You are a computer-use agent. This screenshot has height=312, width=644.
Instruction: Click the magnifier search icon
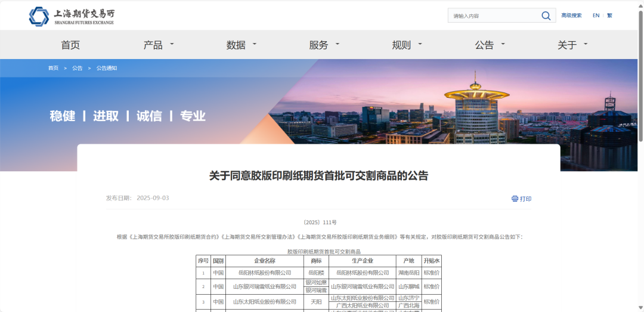(546, 16)
